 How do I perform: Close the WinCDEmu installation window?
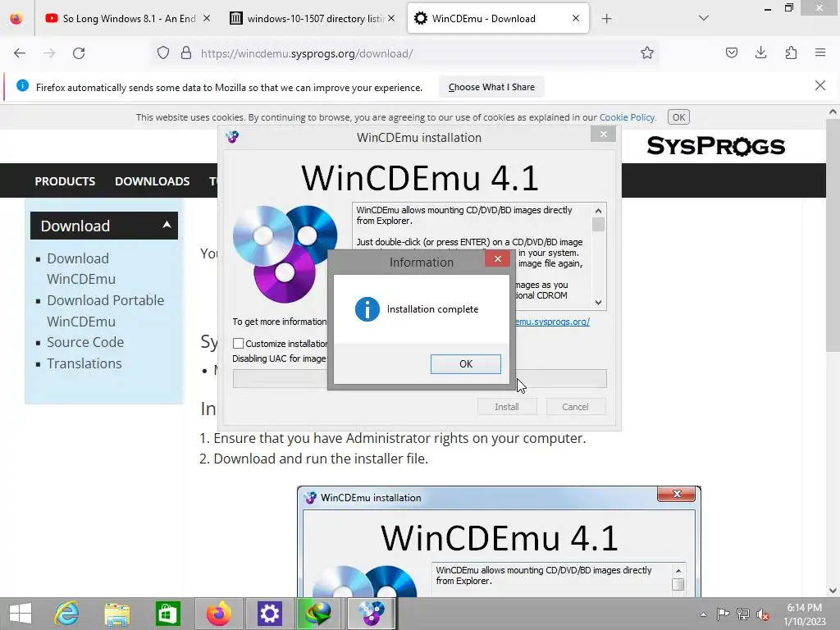[603, 134]
